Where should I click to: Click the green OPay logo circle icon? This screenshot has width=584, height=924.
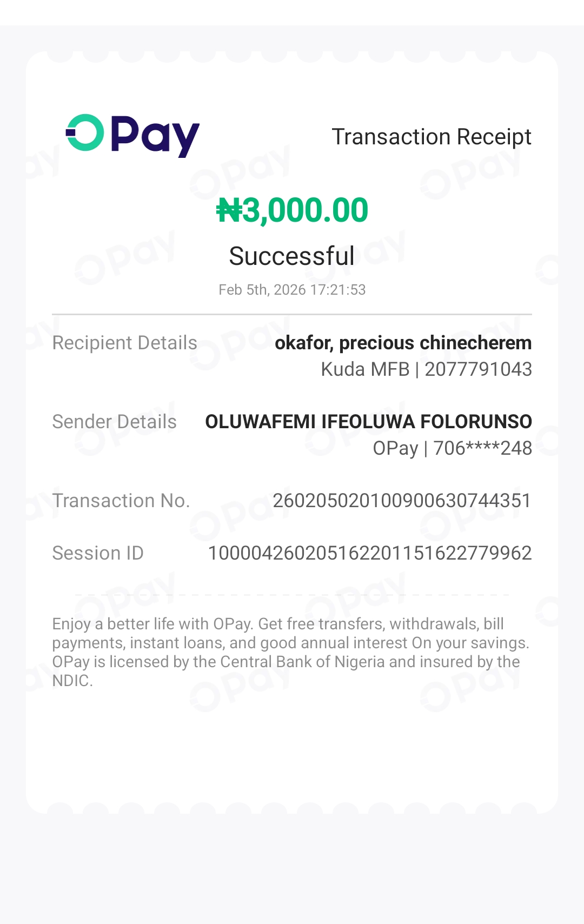tap(85, 132)
